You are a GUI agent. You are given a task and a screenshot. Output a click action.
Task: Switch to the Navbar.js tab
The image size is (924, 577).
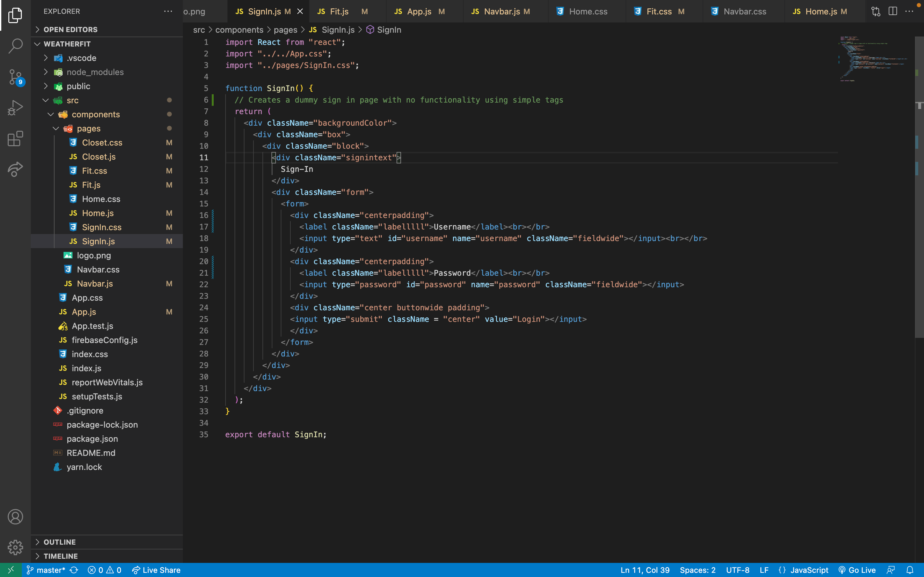tap(501, 12)
